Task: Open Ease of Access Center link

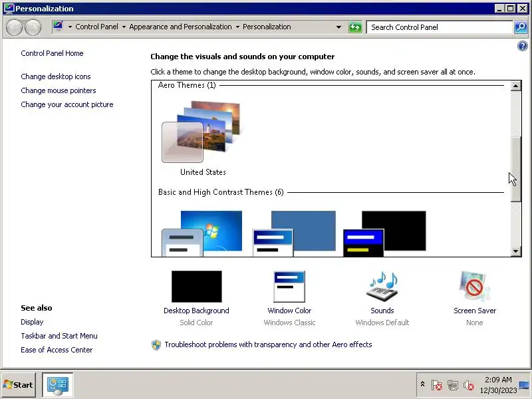Action: tap(57, 350)
